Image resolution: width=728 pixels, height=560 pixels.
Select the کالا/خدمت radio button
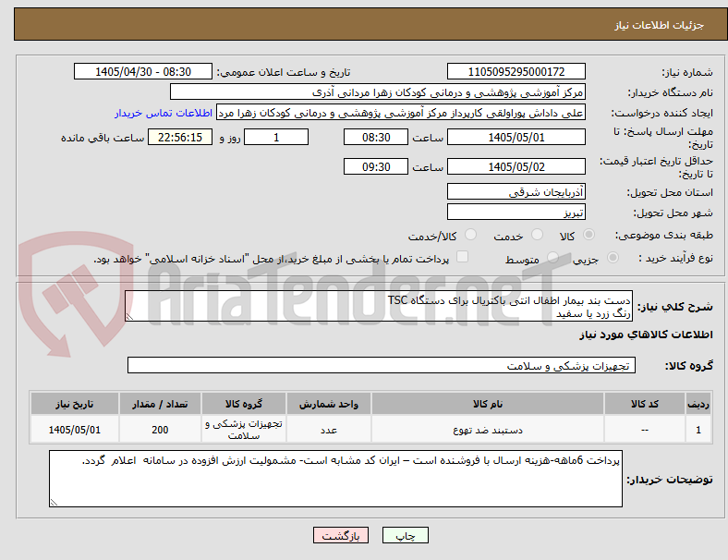[471, 235]
